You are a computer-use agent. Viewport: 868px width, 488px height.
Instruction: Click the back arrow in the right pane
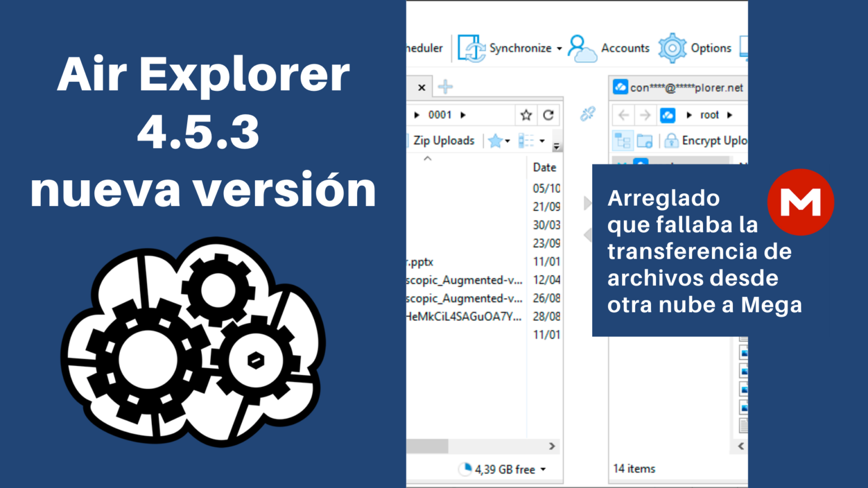(x=623, y=115)
